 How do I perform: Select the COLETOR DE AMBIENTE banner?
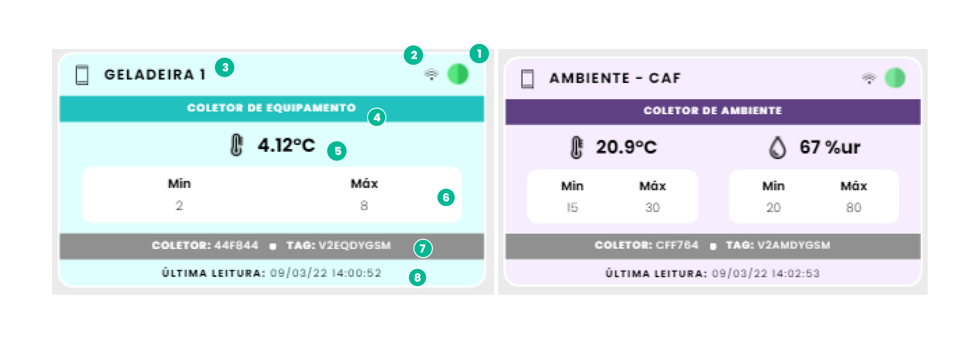pos(713,111)
